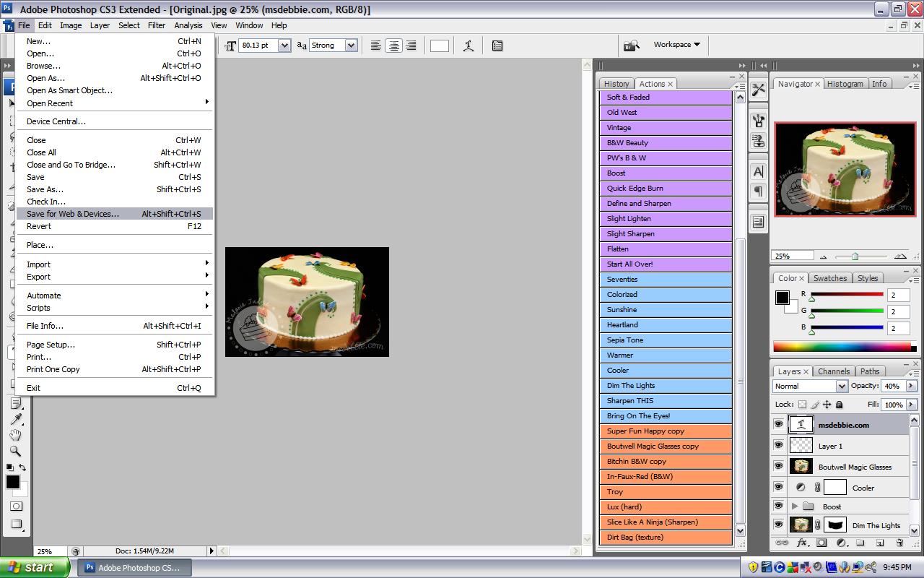Run the Sepia Tone action
This screenshot has height=578, width=924.
point(666,340)
